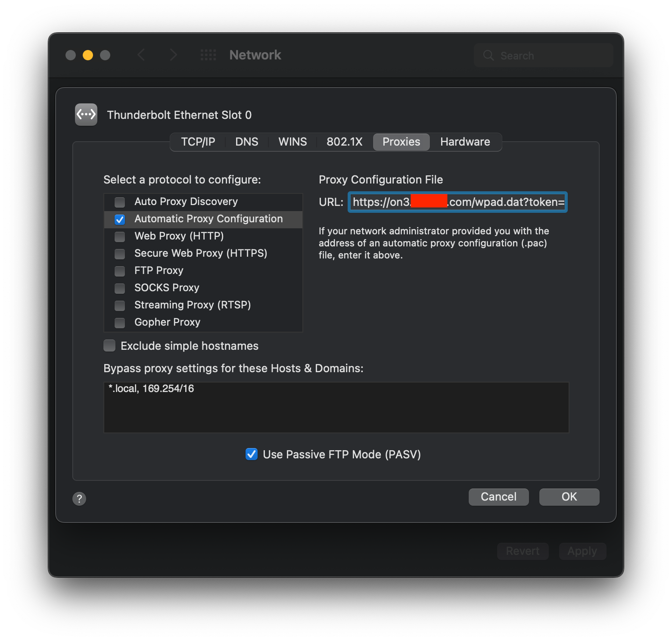Screen dimensions: 672x641
Task: Confirm settings with OK button
Action: tap(569, 497)
